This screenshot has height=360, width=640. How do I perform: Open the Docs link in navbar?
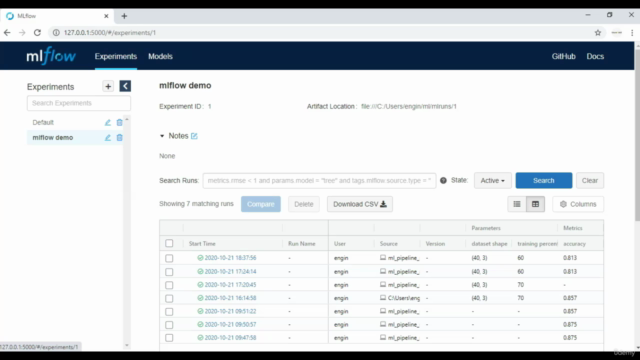(595, 56)
